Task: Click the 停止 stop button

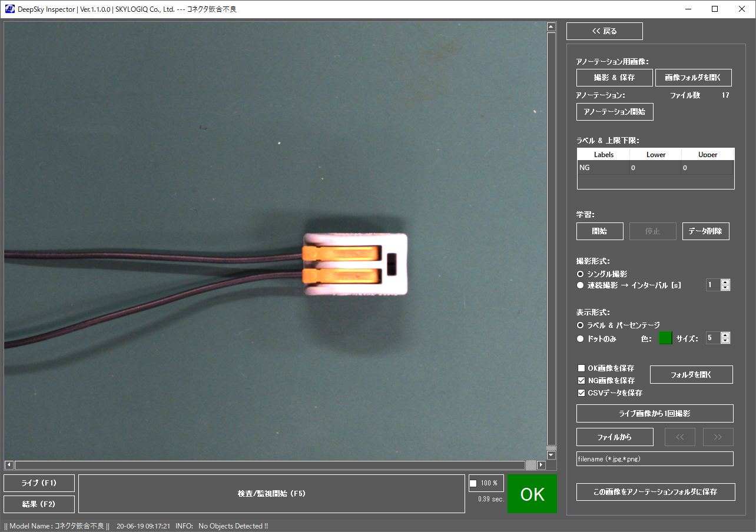Action: click(652, 231)
